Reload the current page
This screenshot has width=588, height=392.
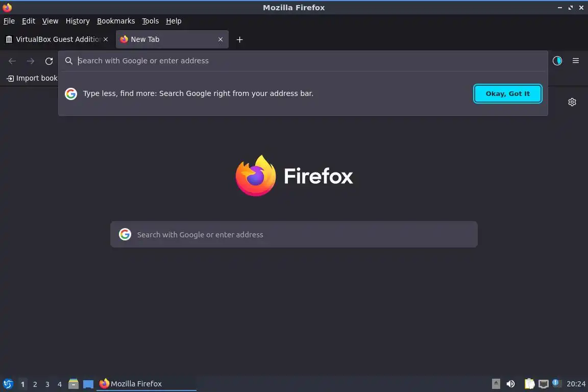coord(49,61)
